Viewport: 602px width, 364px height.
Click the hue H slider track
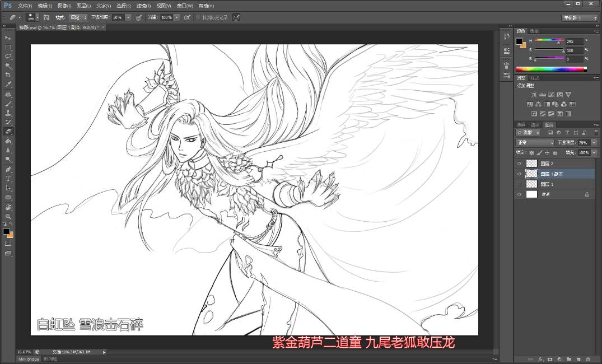point(549,40)
